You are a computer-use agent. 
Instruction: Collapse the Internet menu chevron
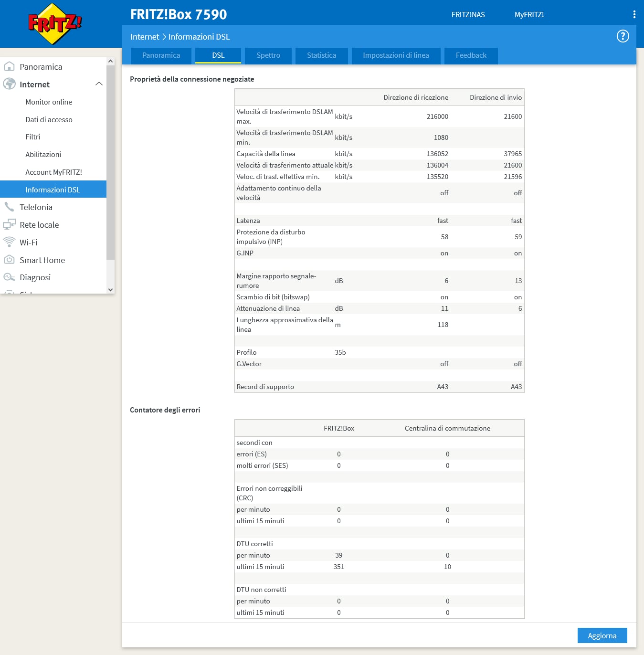pyautogui.click(x=99, y=84)
